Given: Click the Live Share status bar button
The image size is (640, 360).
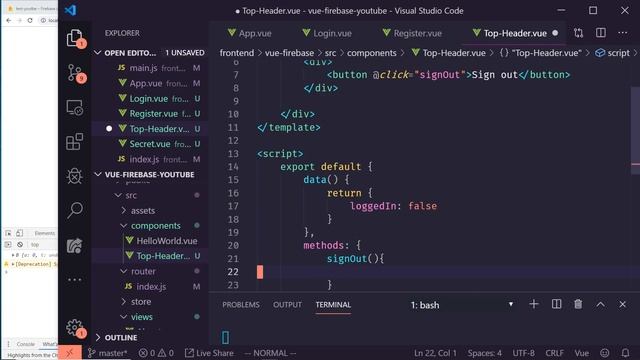Looking at the screenshot, I should (209, 353).
